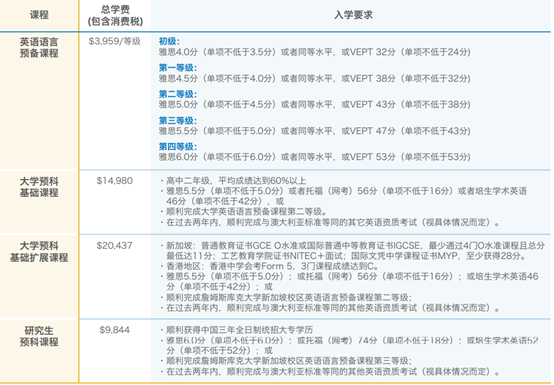The image size is (554, 385).
Task: Click the 入学要求 column header
Action: 353,15
